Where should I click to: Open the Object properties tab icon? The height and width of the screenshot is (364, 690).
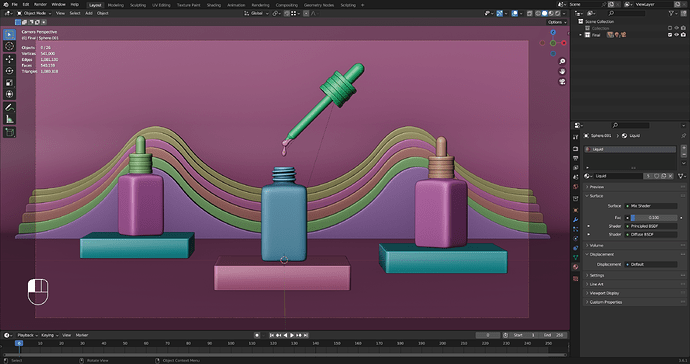[x=576, y=210]
